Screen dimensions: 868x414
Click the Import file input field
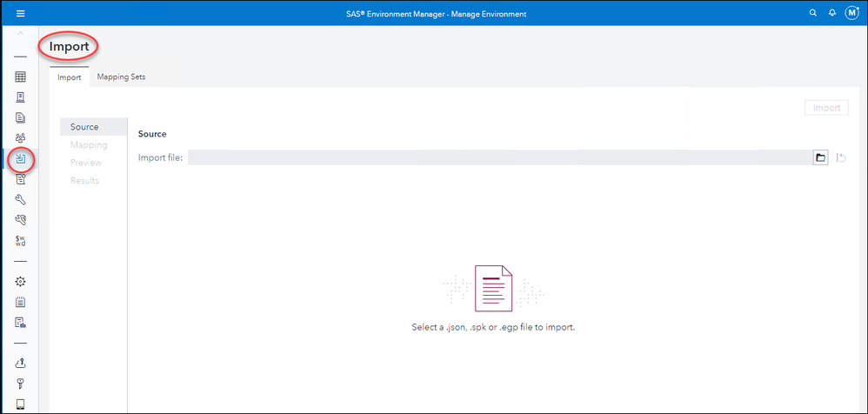point(499,157)
